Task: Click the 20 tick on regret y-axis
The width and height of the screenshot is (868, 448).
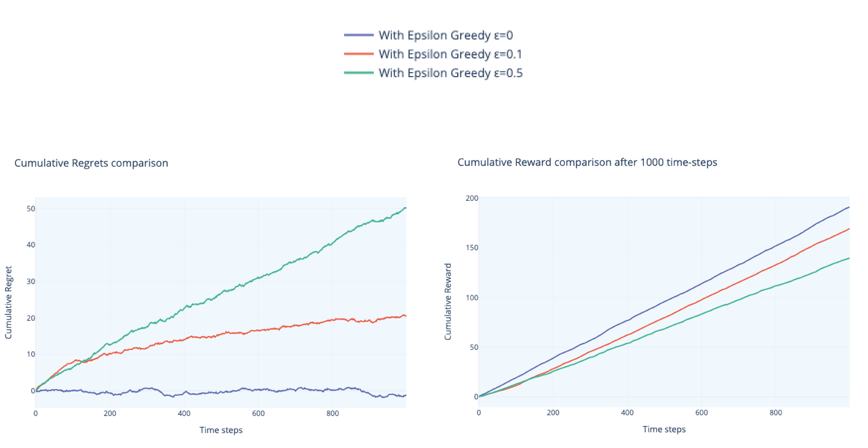Action: coord(31,318)
